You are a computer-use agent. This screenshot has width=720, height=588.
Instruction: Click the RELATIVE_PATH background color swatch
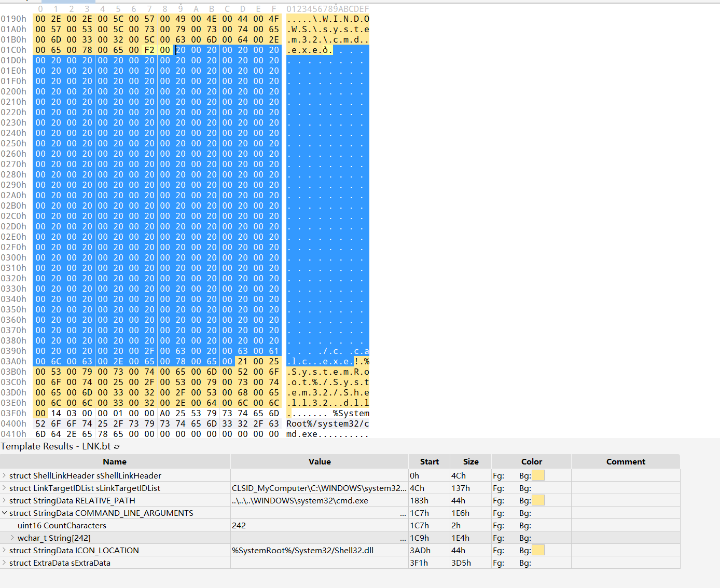pyautogui.click(x=538, y=500)
